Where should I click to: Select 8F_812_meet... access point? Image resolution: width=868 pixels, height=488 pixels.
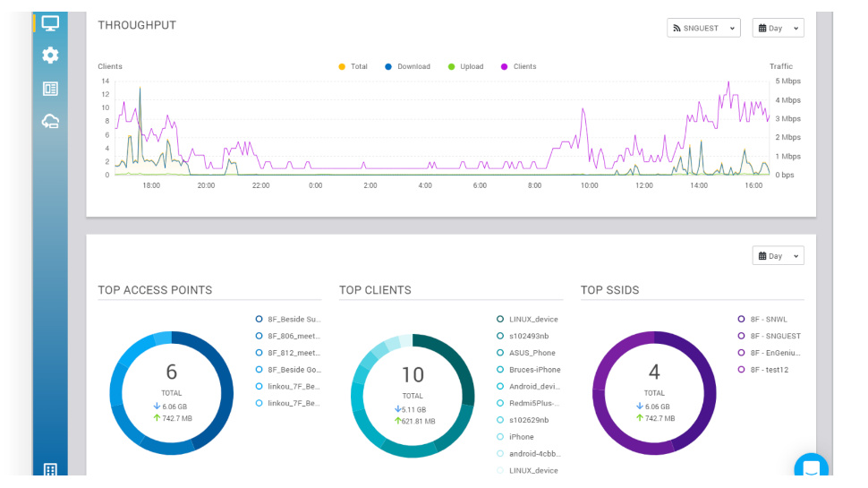[x=288, y=352]
